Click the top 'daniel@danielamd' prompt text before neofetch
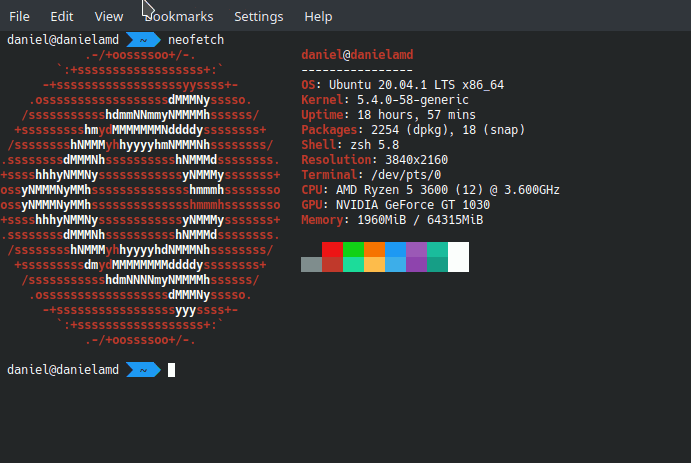691x463 pixels. tap(63, 40)
